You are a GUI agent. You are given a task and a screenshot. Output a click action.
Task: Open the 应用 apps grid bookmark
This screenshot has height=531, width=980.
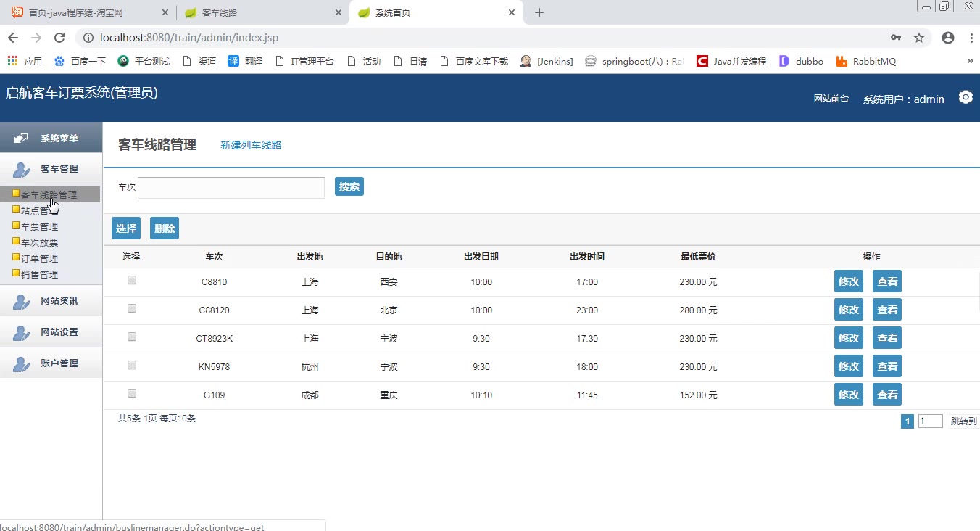25,62
